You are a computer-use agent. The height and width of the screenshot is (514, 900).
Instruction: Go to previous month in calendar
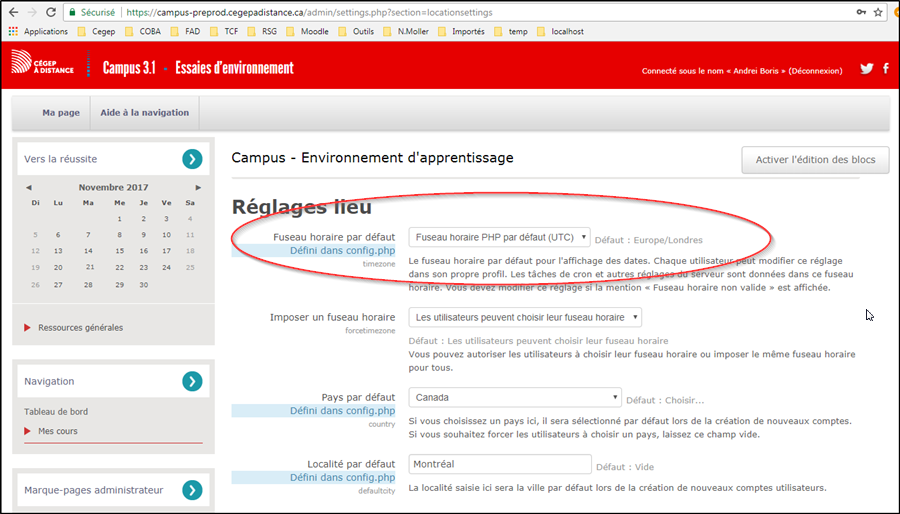click(29, 187)
